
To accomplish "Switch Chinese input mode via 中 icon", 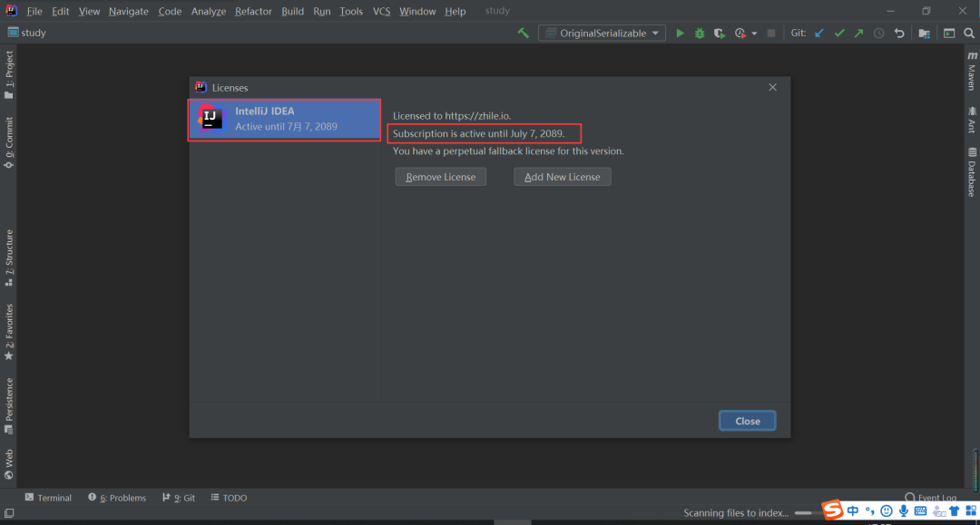I will pos(853,511).
